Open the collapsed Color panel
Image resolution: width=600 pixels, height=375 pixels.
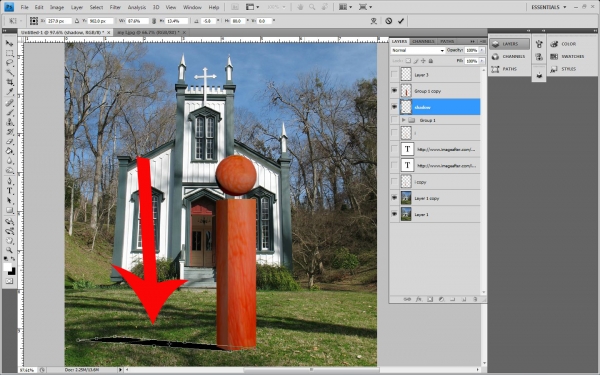[x=564, y=44]
